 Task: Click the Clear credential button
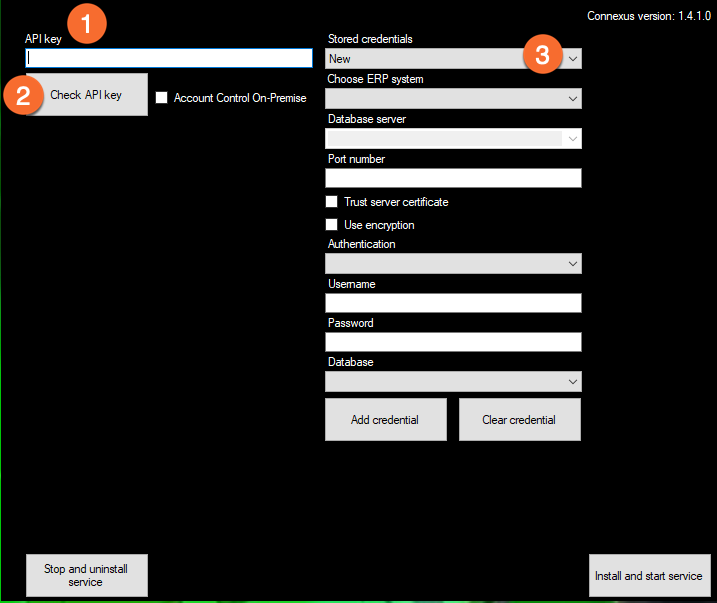coord(519,420)
